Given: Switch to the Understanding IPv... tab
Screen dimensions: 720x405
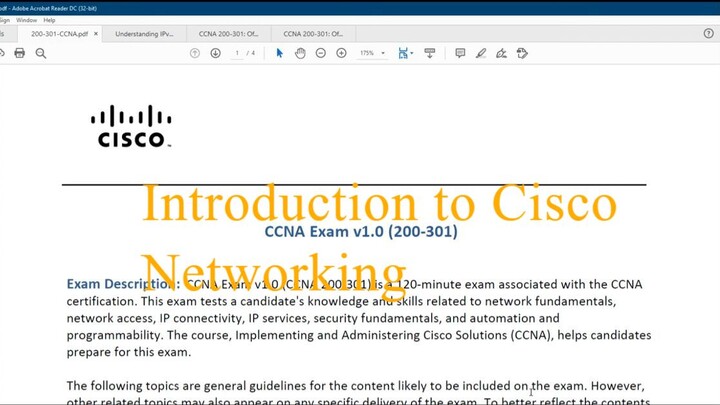Looking at the screenshot, I should click(144, 34).
